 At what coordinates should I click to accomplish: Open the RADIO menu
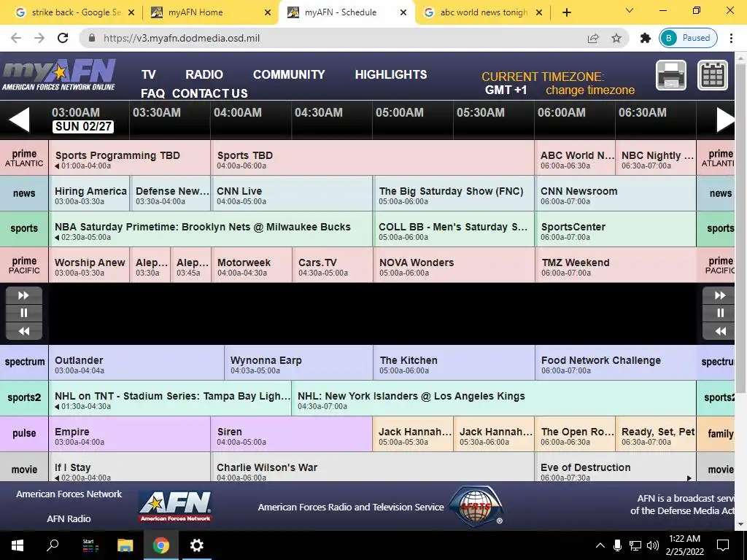click(204, 74)
